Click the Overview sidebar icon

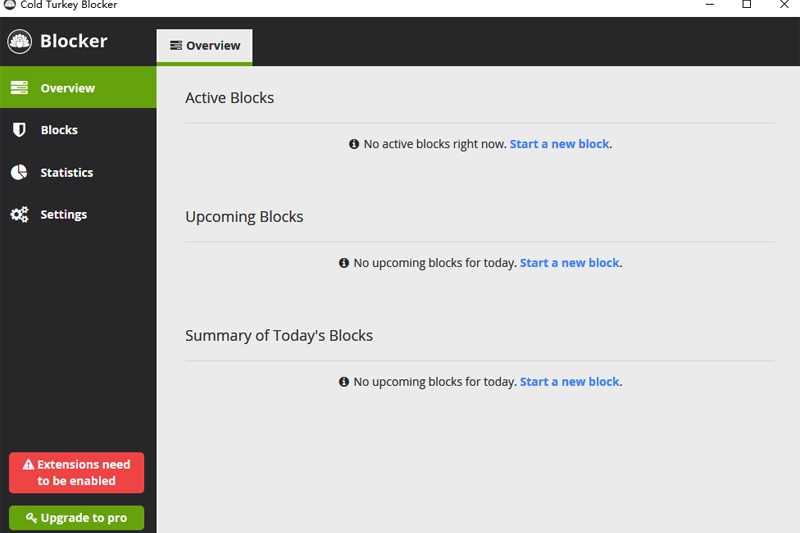[19, 88]
